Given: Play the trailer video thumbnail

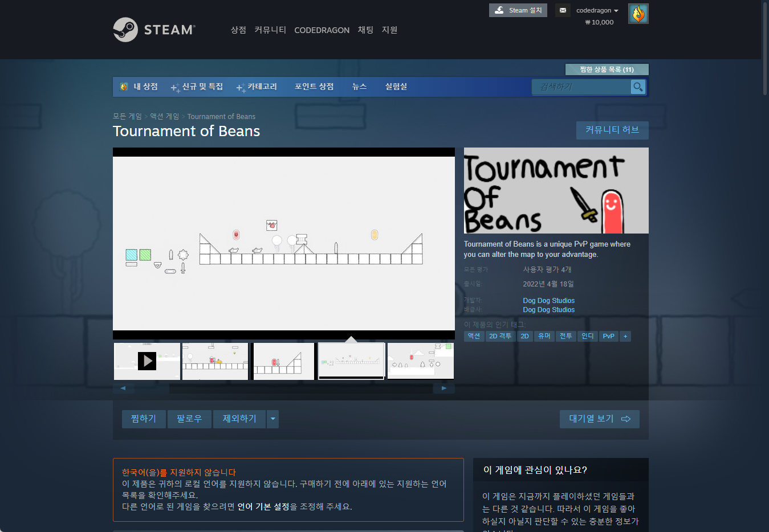Looking at the screenshot, I should [147, 361].
